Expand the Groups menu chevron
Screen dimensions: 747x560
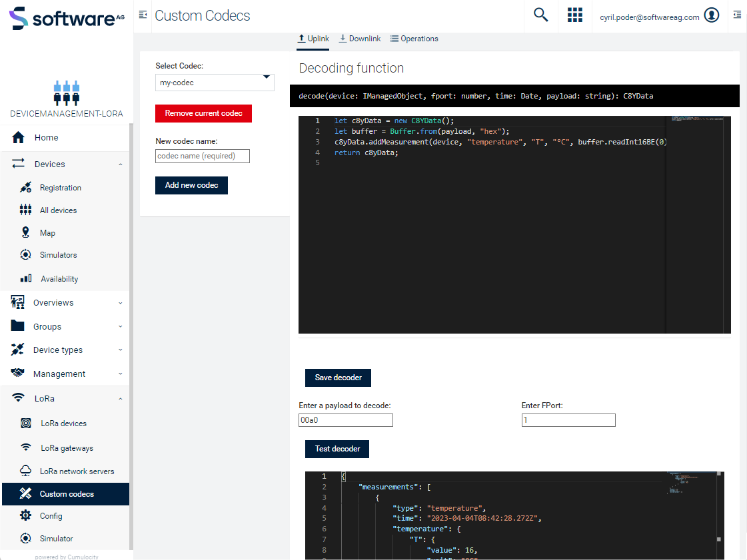[x=120, y=327]
